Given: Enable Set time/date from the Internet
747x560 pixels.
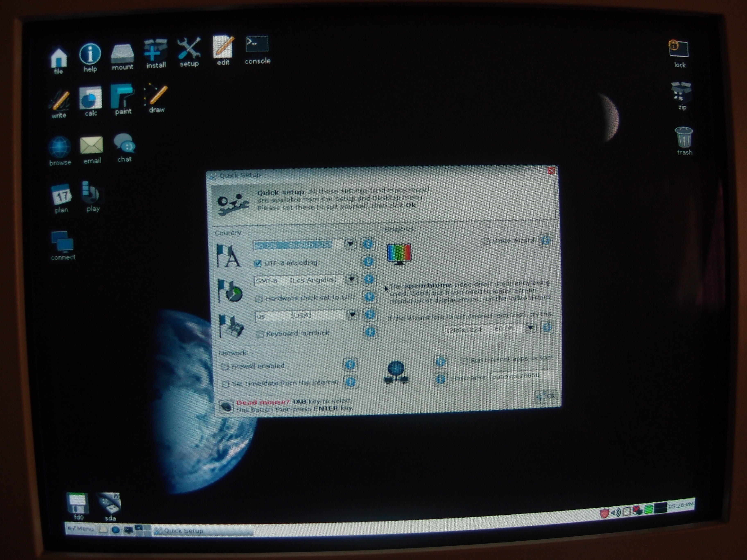Looking at the screenshot, I should pyautogui.click(x=226, y=384).
